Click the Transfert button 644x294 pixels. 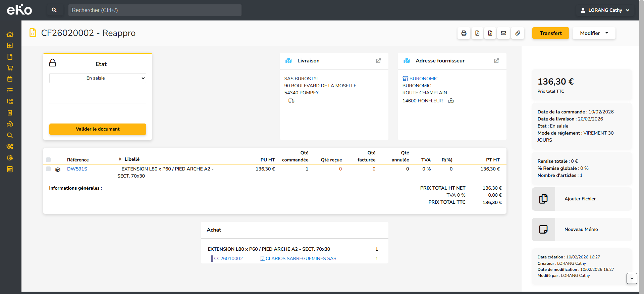[x=551, y=33]
